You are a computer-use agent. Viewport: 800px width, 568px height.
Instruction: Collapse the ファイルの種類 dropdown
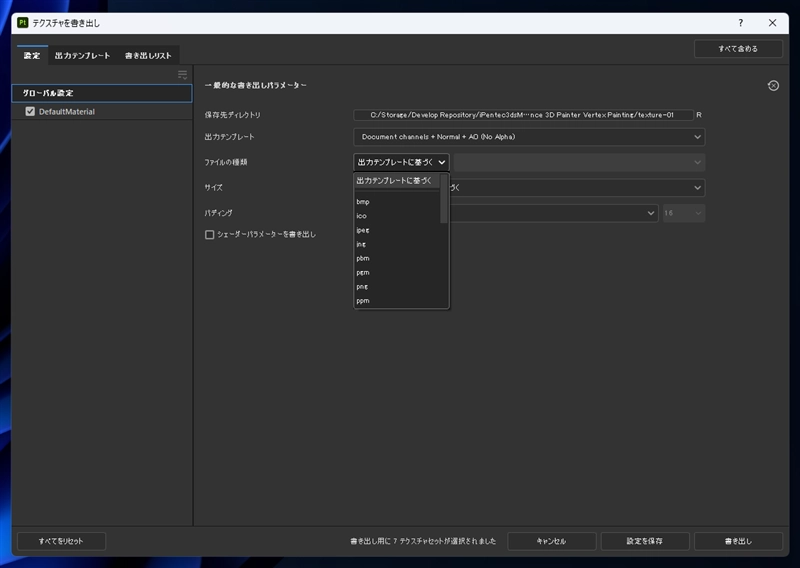(401, 162)
